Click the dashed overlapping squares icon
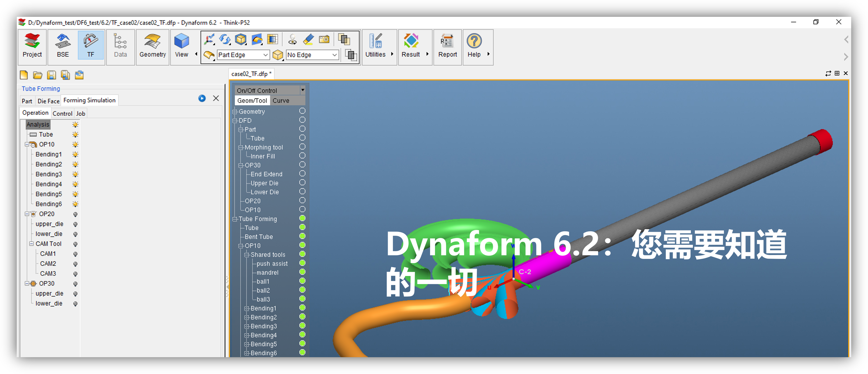This screenshot has height=374, width=868. tap(351, 55)
